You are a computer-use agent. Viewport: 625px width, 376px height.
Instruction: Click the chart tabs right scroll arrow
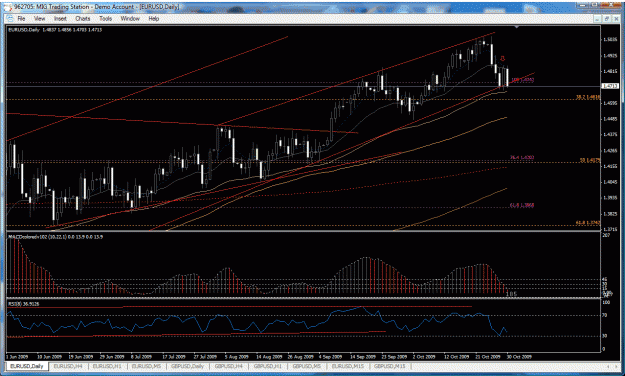point(617,366)
